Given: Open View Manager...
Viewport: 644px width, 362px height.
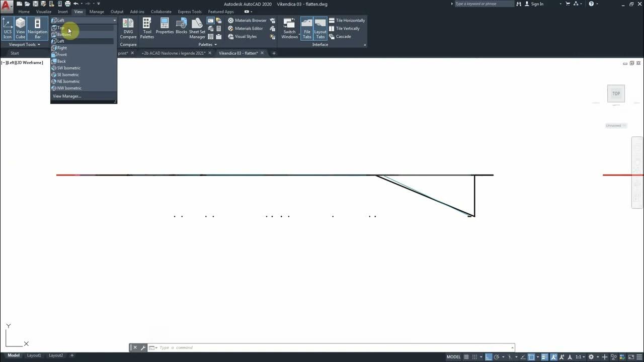Looking at the screenshot, I should pyautogui.click(x=83, y=96).
